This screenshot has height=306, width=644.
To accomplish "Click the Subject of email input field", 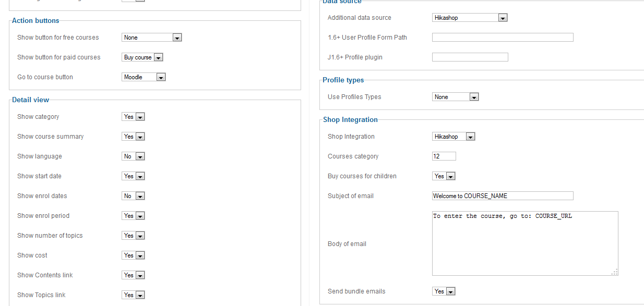I will click(503, 196).
